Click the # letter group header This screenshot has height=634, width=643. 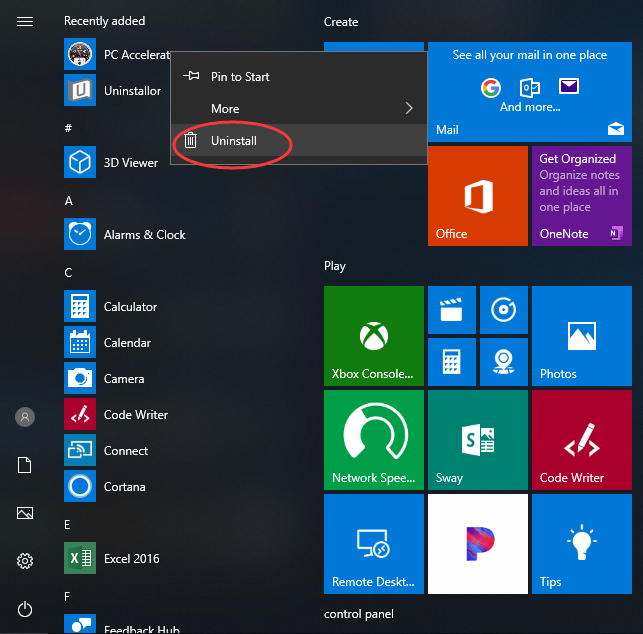click(68, 128)
